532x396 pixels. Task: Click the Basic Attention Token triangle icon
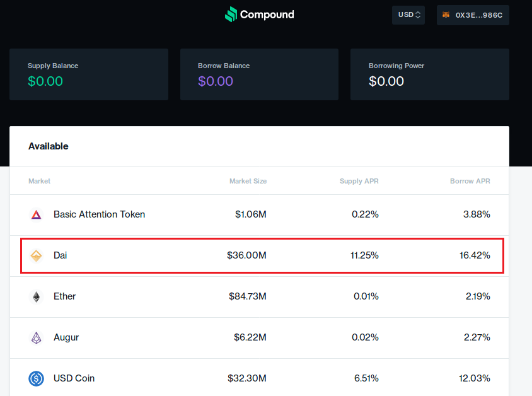pos(37,214)
